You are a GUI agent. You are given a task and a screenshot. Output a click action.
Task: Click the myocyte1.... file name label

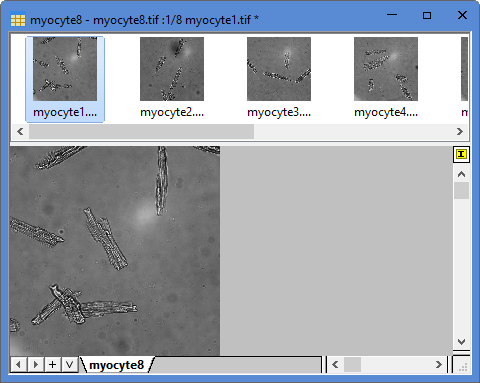pos(65,112)
